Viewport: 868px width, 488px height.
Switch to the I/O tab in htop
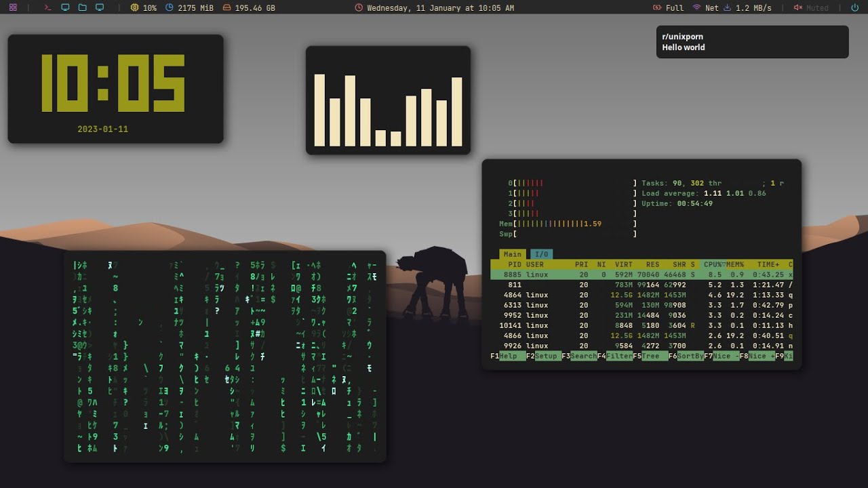click(x=541, y=254)
